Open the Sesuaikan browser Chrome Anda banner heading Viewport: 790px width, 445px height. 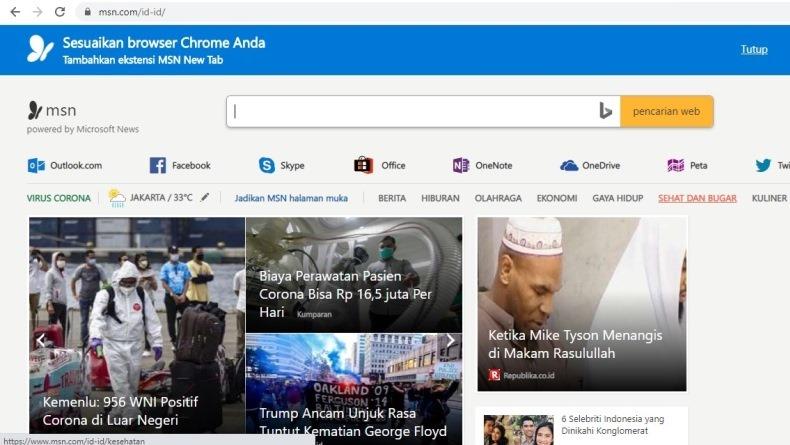pos(164,43)
